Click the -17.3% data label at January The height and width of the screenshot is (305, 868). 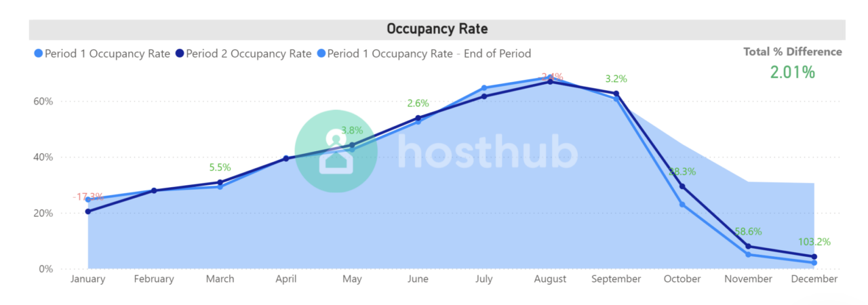click(88, 197)
